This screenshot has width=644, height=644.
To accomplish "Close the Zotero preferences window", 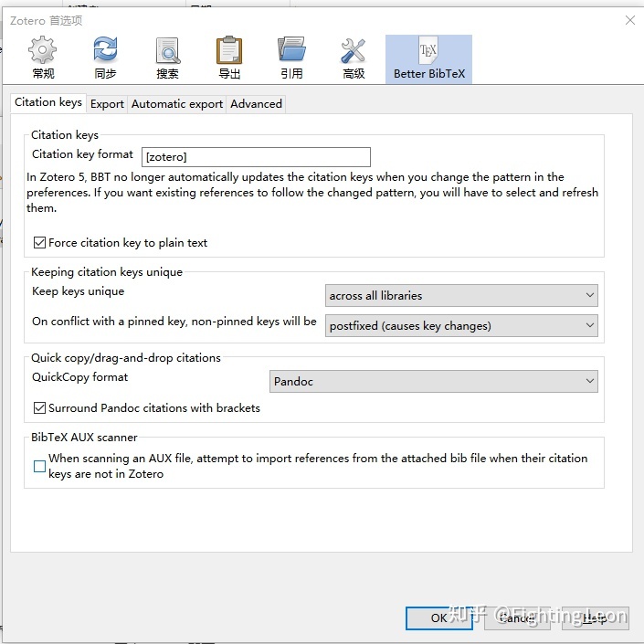I will (630, 20).
